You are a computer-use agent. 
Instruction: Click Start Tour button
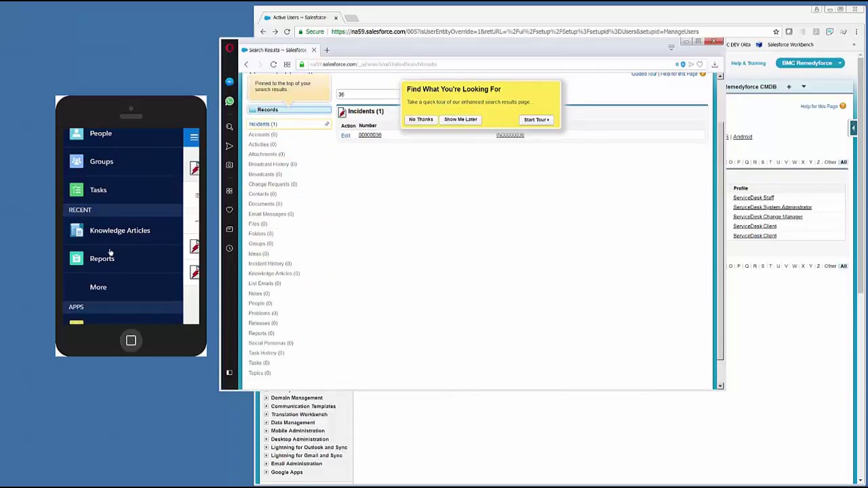(x=536, y=120)
